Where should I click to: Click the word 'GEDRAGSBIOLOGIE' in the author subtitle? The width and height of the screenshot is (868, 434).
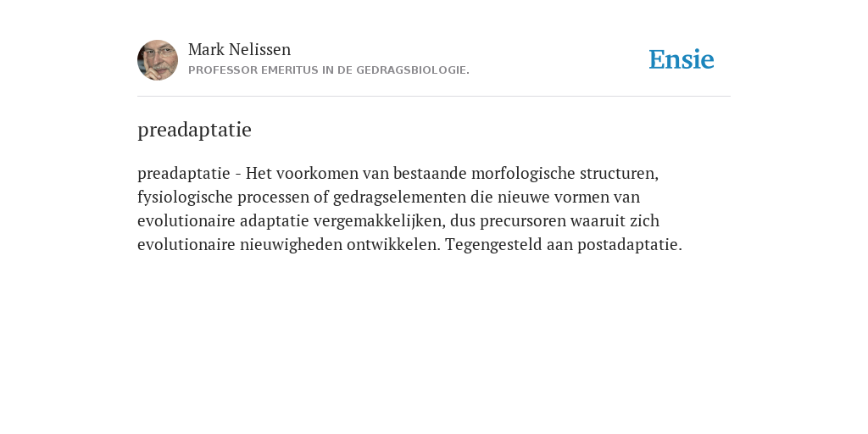[411, 70]
